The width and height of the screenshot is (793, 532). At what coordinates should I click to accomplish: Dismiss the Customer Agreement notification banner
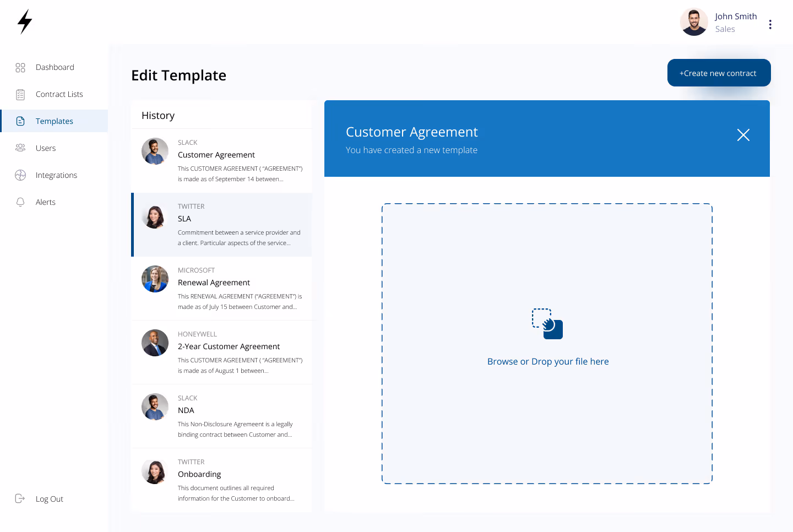point(743,135)
